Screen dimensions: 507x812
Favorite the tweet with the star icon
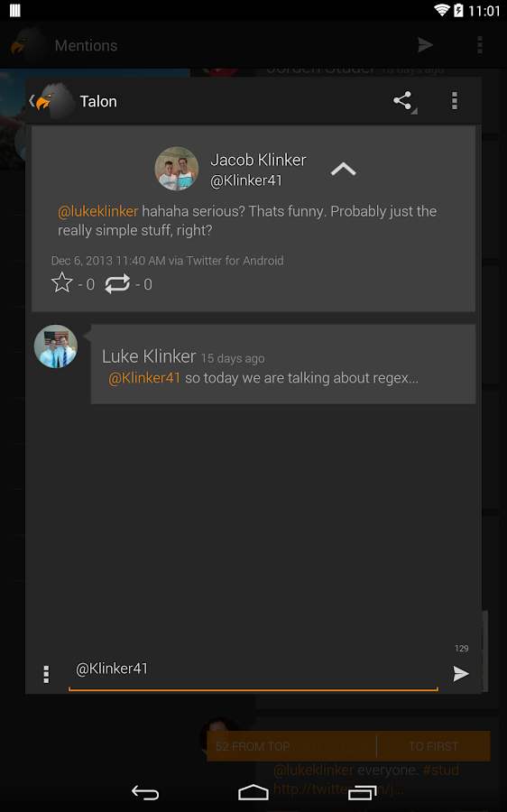pos(62,282)
